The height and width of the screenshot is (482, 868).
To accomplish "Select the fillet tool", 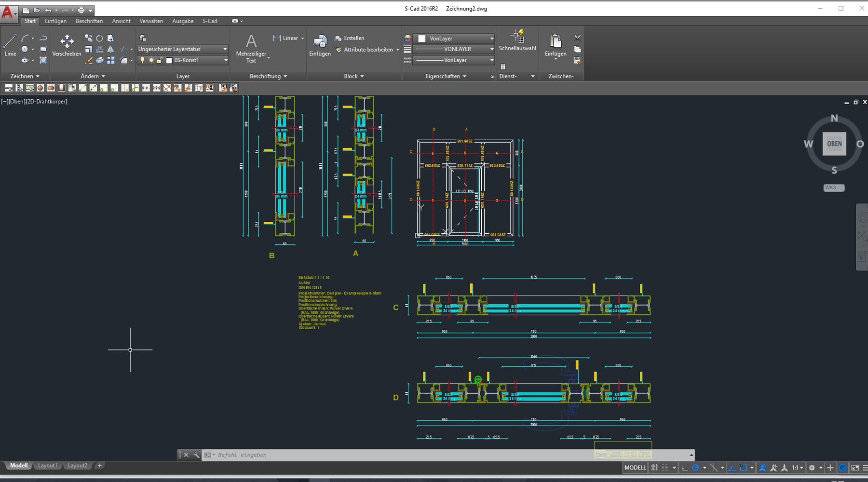I will (x=124, y=60).
